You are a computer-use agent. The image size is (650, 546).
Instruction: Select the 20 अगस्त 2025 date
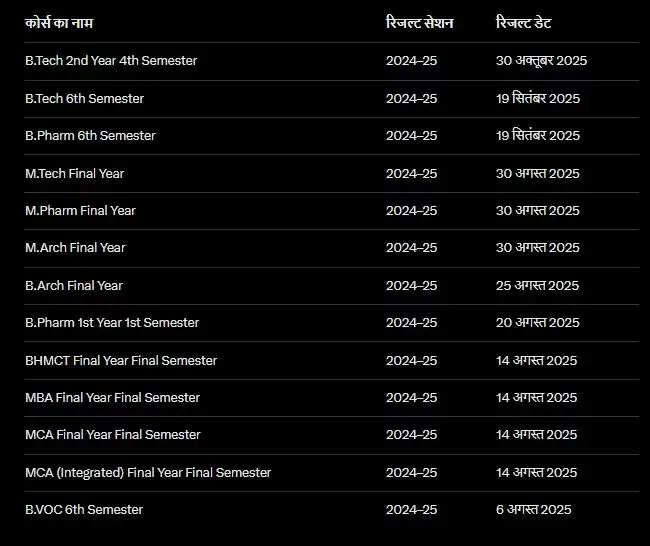point(537,323)
